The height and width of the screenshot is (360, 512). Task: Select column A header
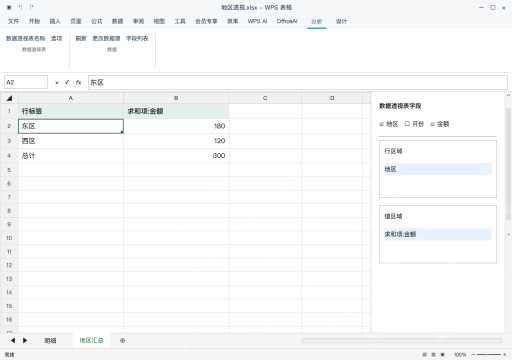pyautogui.click(x=71, y=98)
